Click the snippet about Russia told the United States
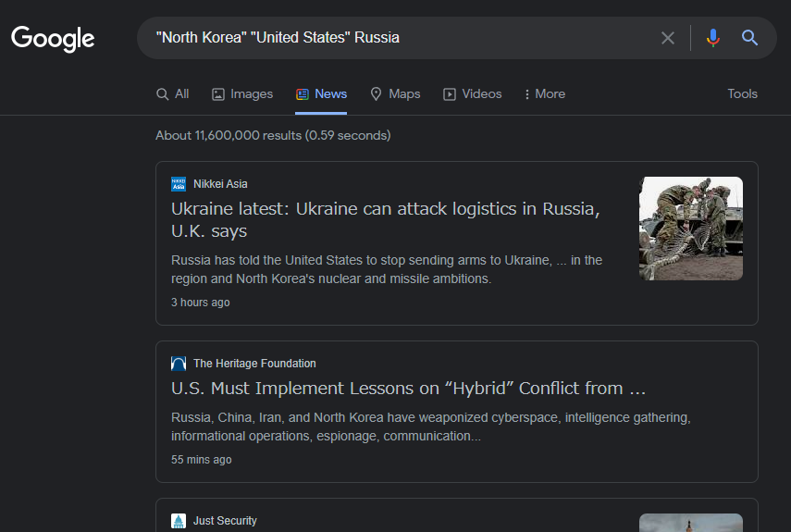Screen dimensions: 791x532 [387, 269]
